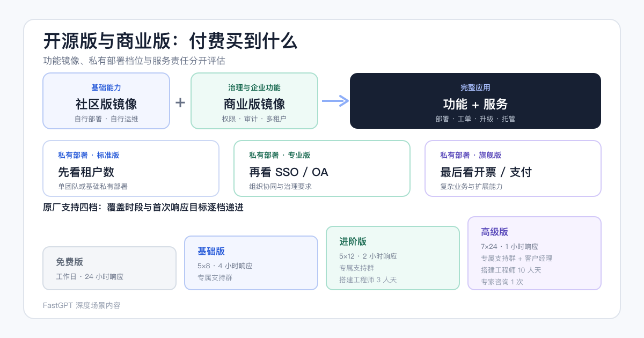Click the text 单团队或基础私有部署
Image resolution: width=644 pixels, height=338 pixels.
[93, 187]
